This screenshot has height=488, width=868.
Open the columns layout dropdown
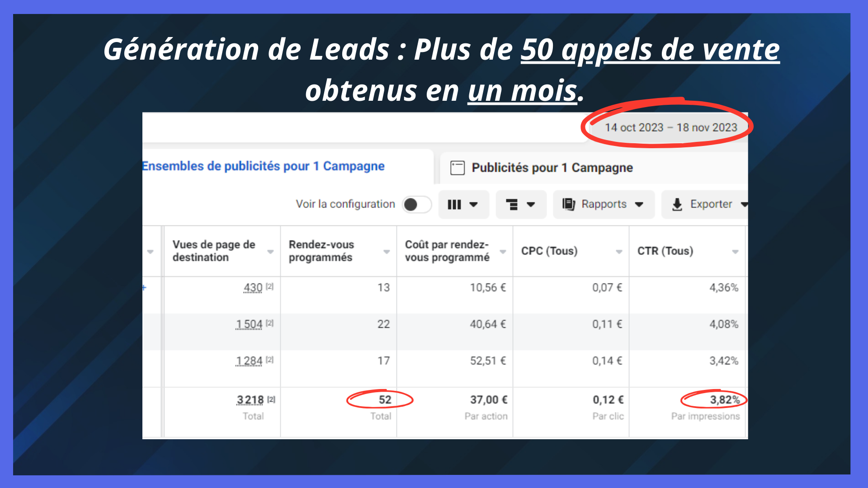(x=463, y=205)
